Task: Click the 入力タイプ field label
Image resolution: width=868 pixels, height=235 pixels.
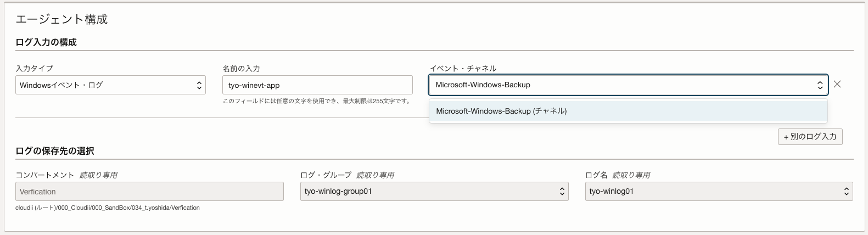Action: (x=34, y=69)
